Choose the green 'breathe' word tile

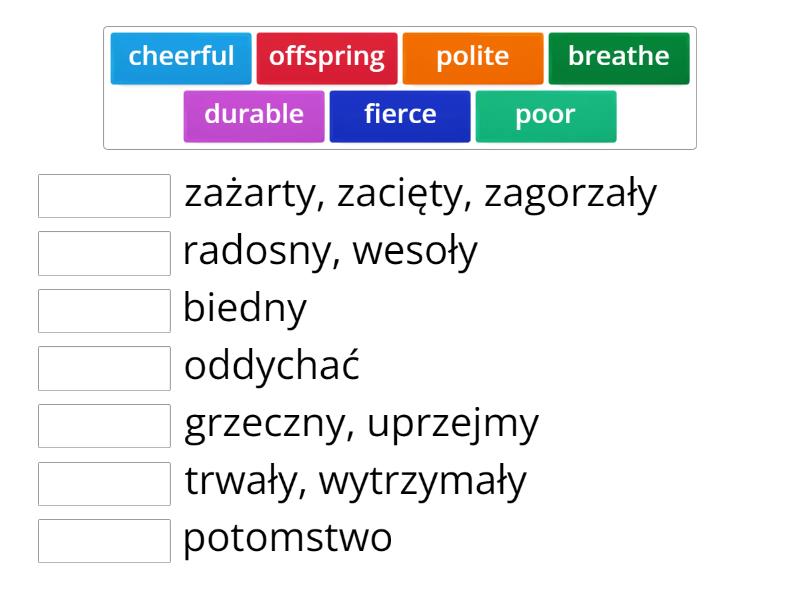[x=619, y=57]
